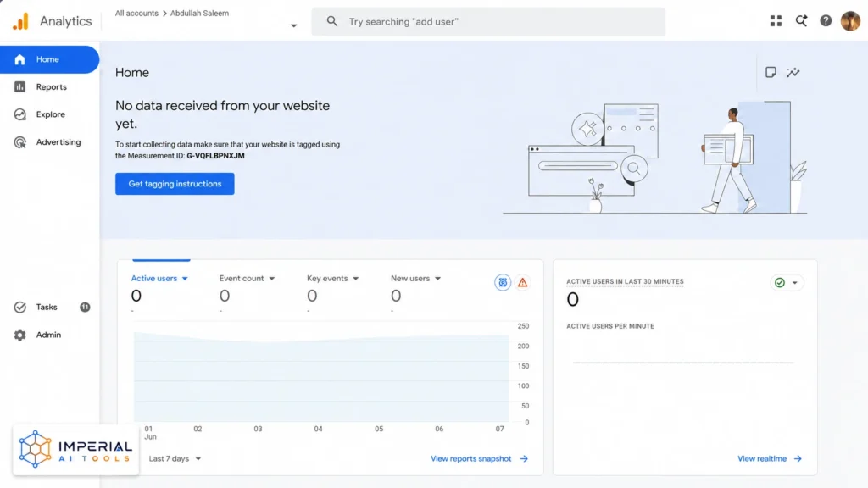Click the '250' axis value on chart
Image resolution: width=868 pixels, height=488 pixels.
click(523, 326)
